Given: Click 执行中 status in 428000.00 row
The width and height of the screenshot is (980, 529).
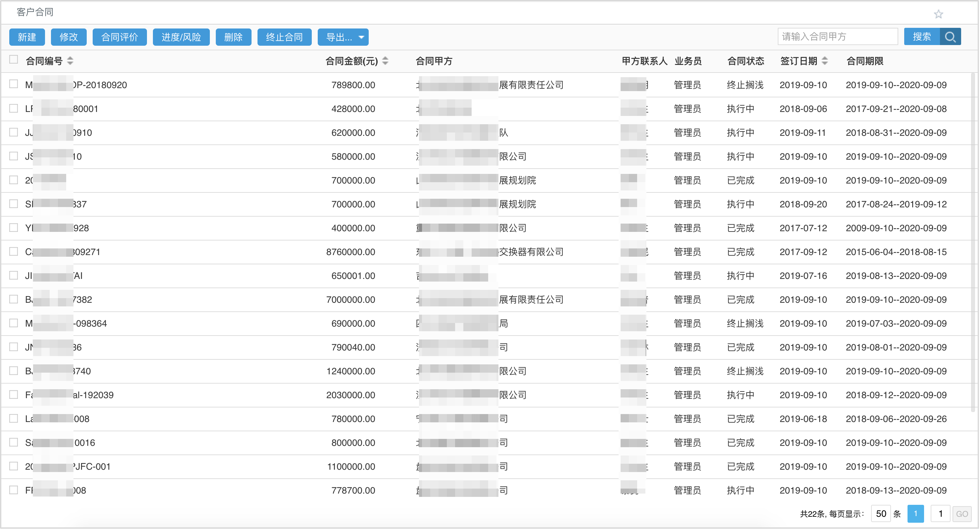Looking at the screenshot, I should 740,109.
